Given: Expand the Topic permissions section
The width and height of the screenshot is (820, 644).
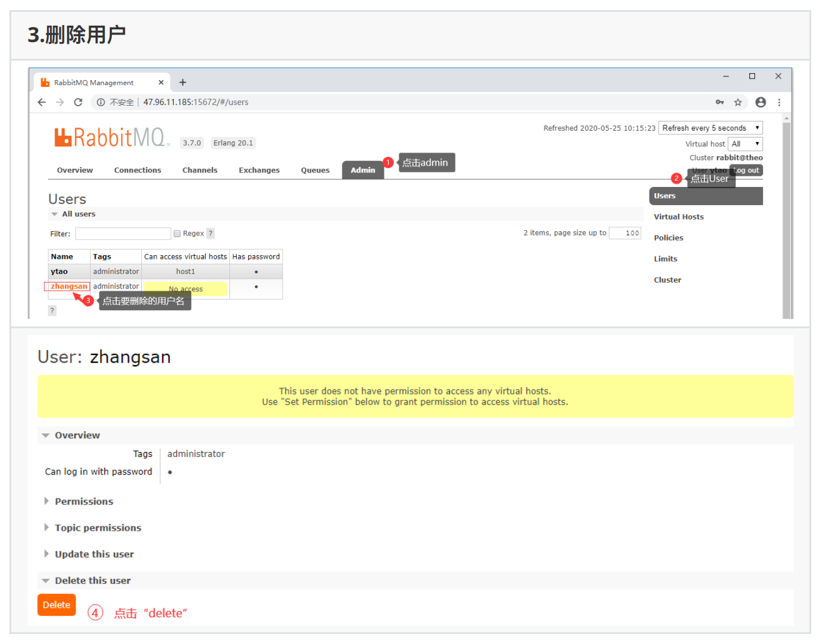Looking at the screenshot, I should (x=97, y=528).
